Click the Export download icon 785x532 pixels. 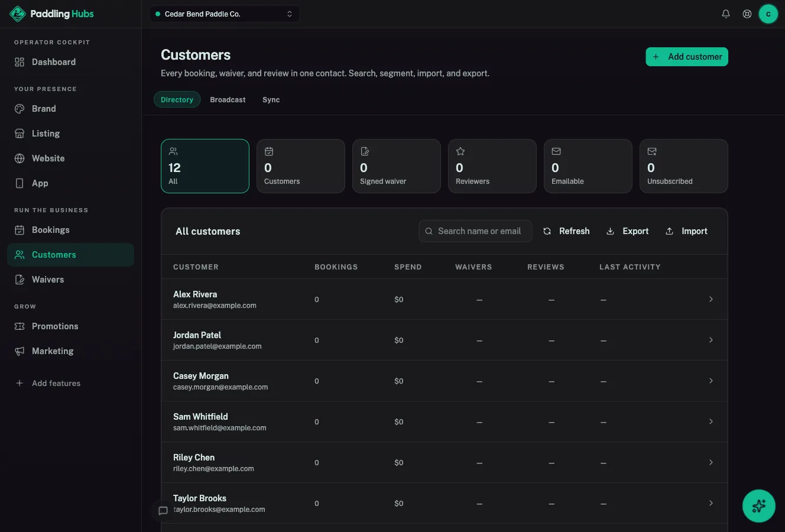point(610,231)
